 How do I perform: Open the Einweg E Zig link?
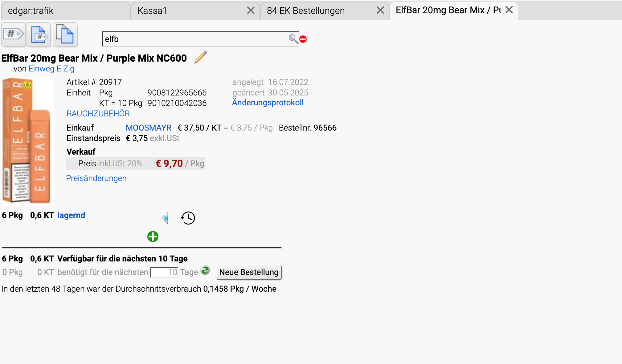[51, 69]
